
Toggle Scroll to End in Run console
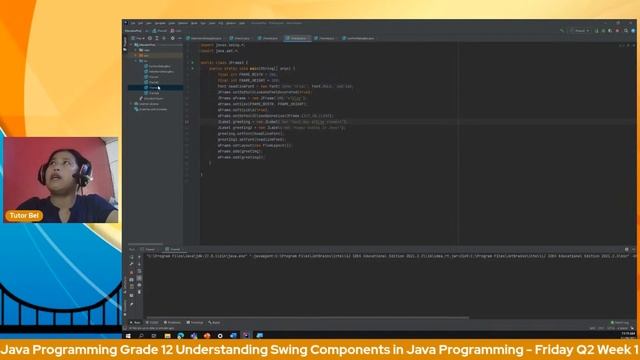pyautogui.click(x=139, y=278)
